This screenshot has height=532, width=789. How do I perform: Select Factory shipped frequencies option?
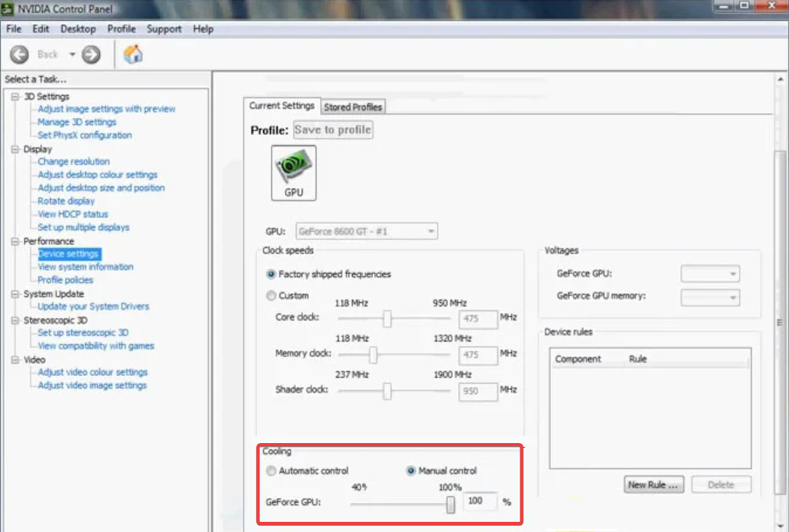tap(272, 274)
